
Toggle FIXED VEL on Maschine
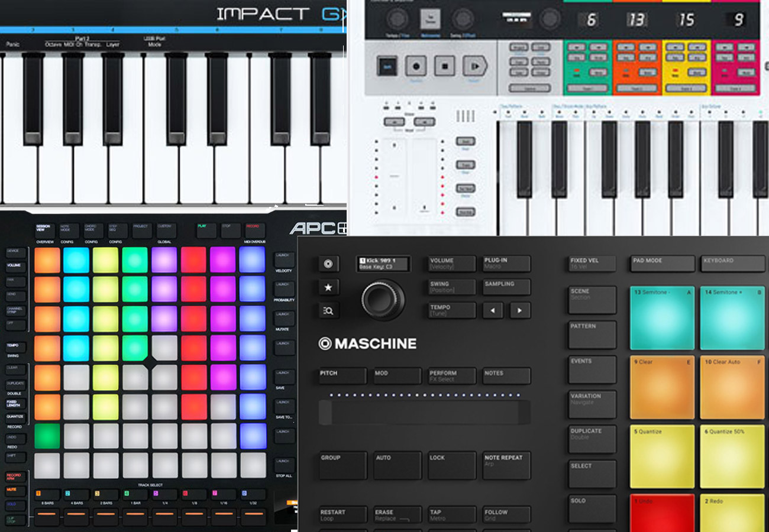pos(592,264)
